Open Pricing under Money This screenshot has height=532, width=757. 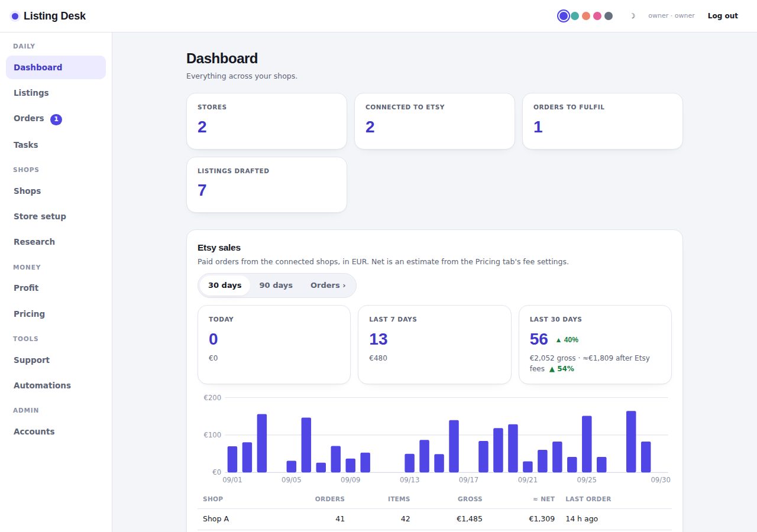click(56, 314)
